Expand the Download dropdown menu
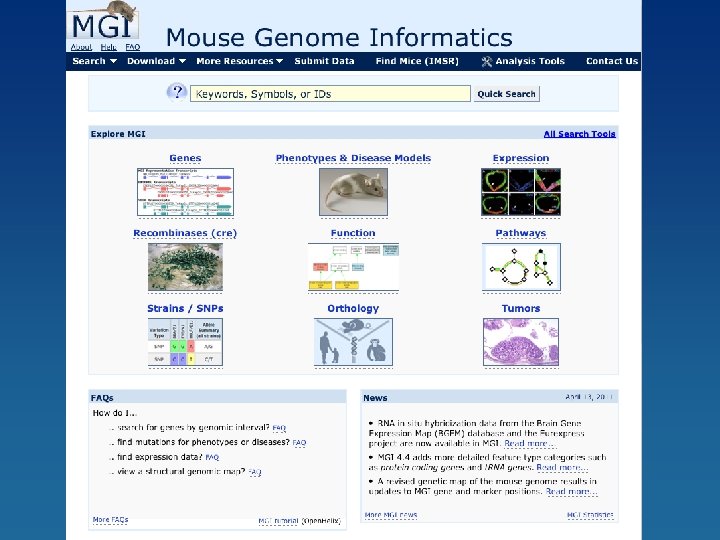The height and width of the screenshot is (540, 720). [156, 61]
